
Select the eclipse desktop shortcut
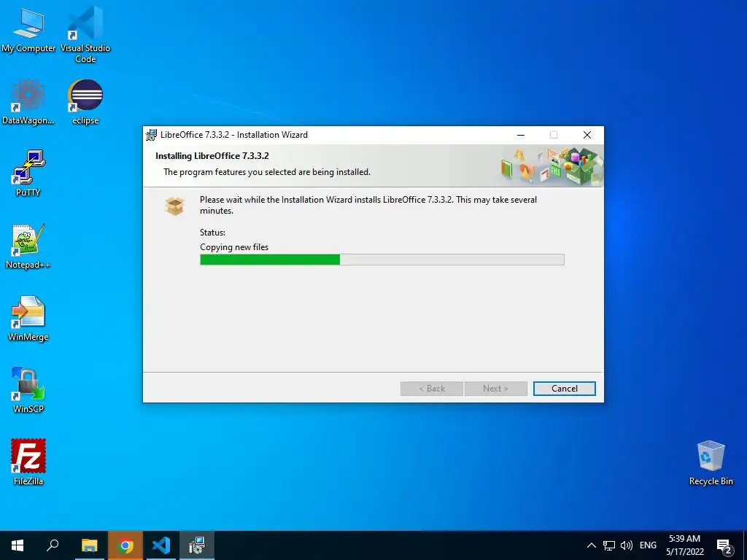(85, 102)
